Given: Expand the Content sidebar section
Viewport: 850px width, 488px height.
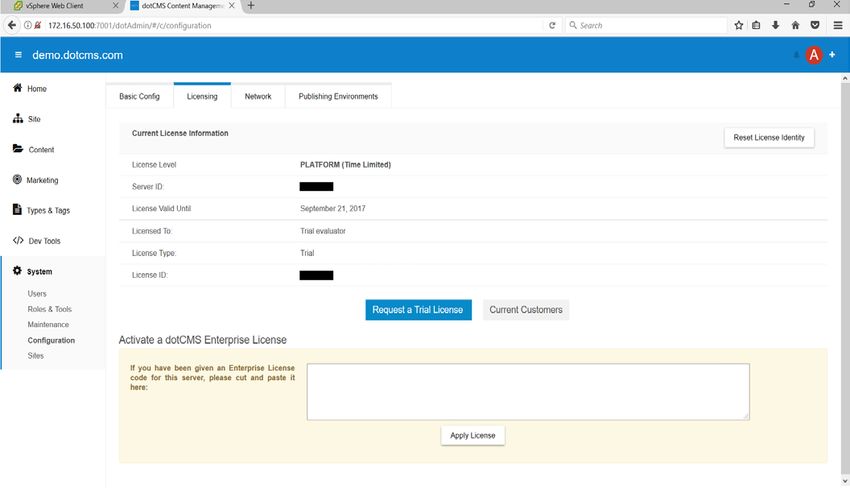Looking at the screenshot, I should pos(41,150).
